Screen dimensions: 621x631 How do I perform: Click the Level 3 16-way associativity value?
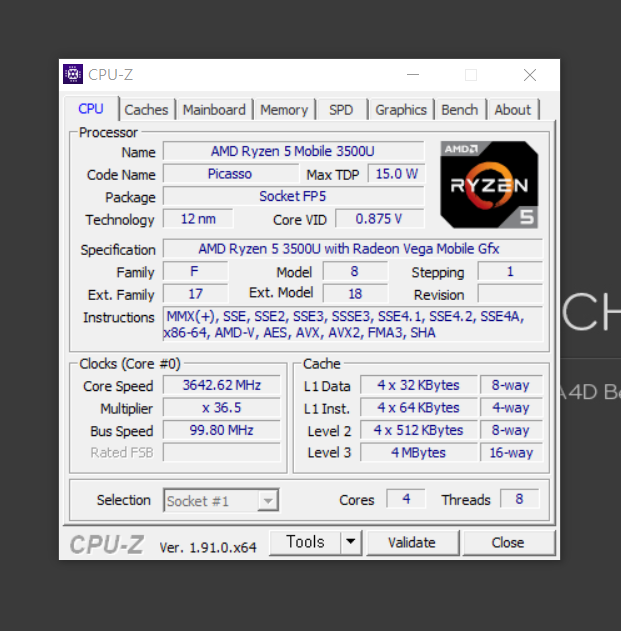511,453
